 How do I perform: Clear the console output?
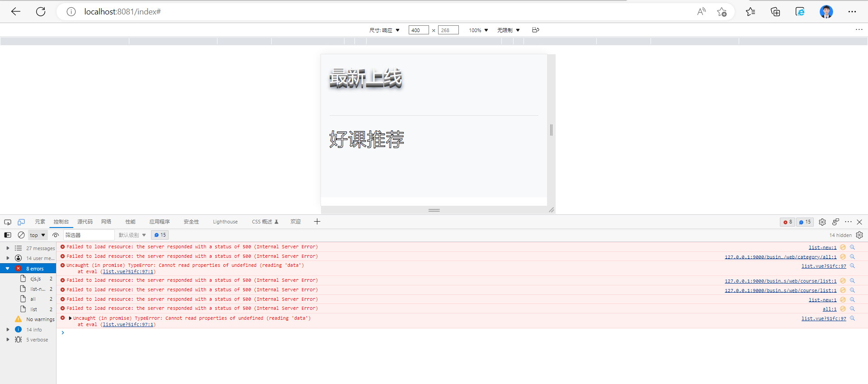coord(21,235)
